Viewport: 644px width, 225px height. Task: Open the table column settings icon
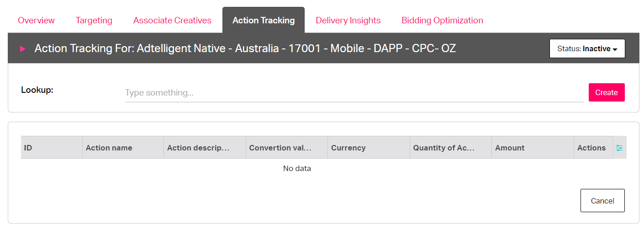point(619,148)
